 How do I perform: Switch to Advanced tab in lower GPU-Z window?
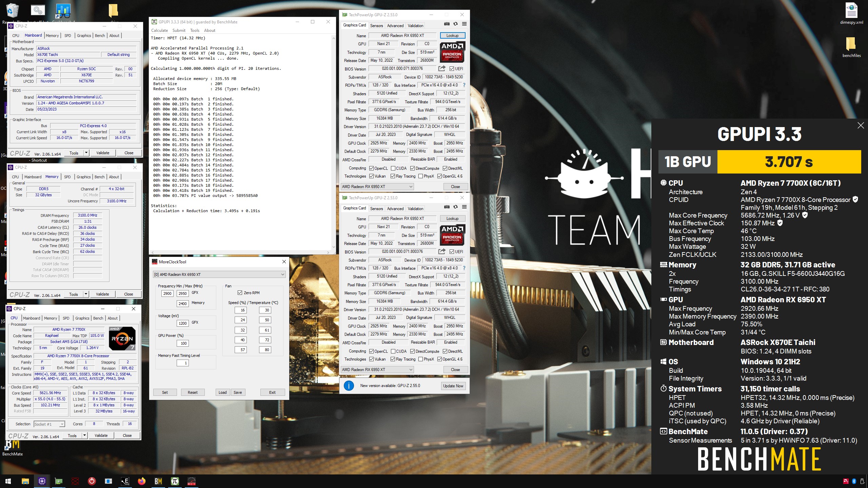pyautogui.click(x=395, y=209)
